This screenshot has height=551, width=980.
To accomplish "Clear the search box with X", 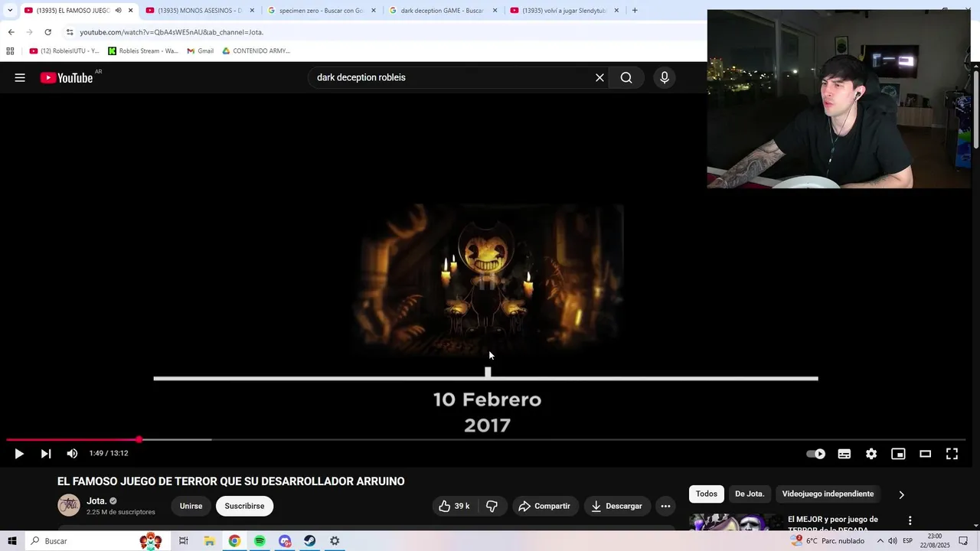I will point(599,77).
